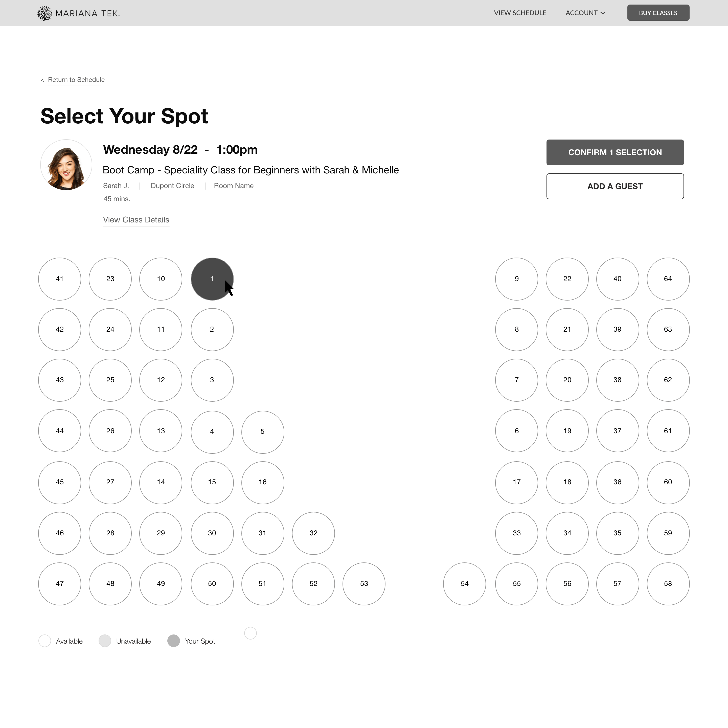Screen dimensions: 728x728
Task: Select available spot number 47
Action: 59,583
